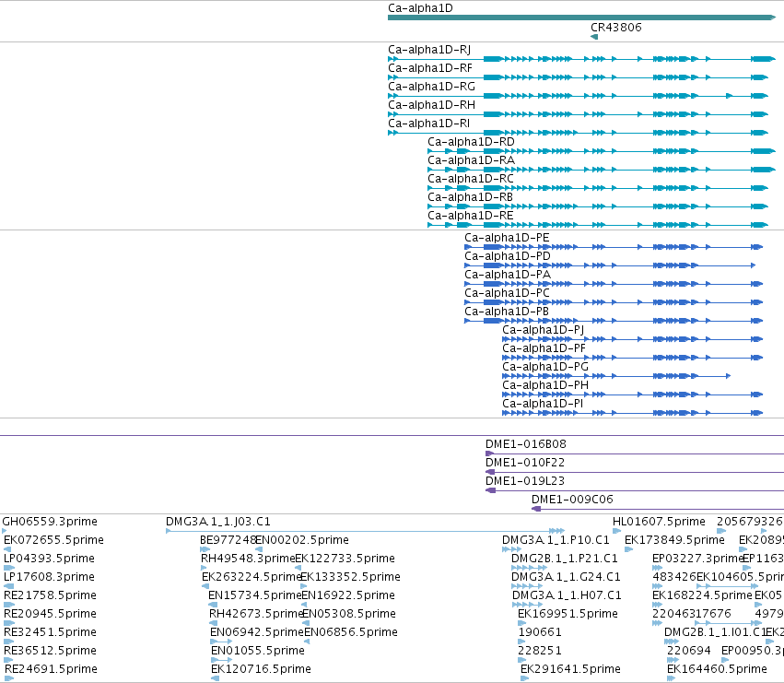Image resolution: width=784 pixels, height=683 pixels.
Task: Click the DME1-016B08 arrowhead glyph
Action: (x=489, y=453)
